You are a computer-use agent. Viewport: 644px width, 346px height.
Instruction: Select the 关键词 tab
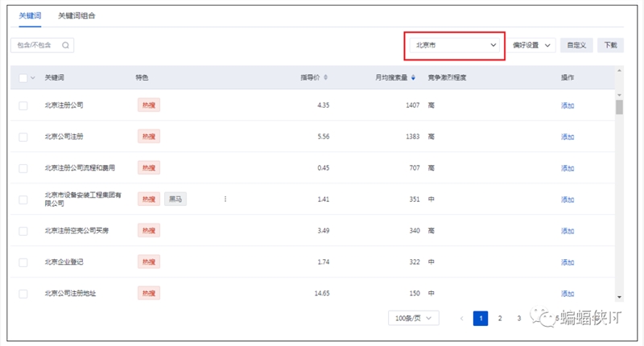tap(30, 16)
